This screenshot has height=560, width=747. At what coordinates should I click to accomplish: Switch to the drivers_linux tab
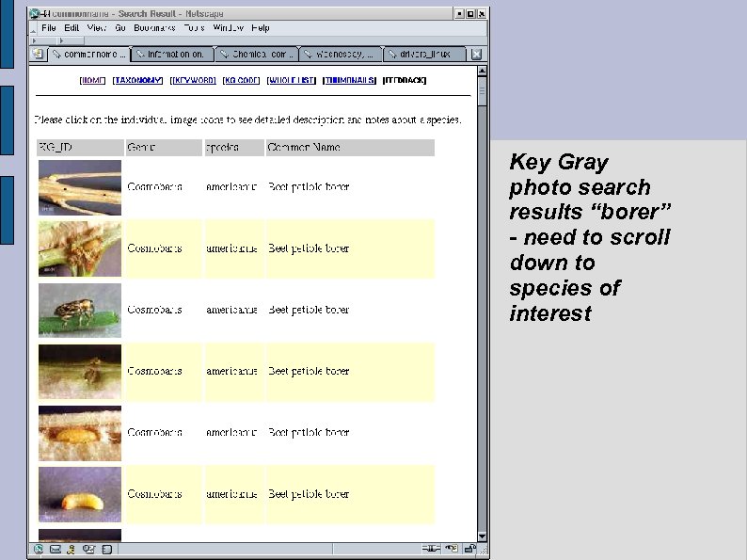click(424, 55)
